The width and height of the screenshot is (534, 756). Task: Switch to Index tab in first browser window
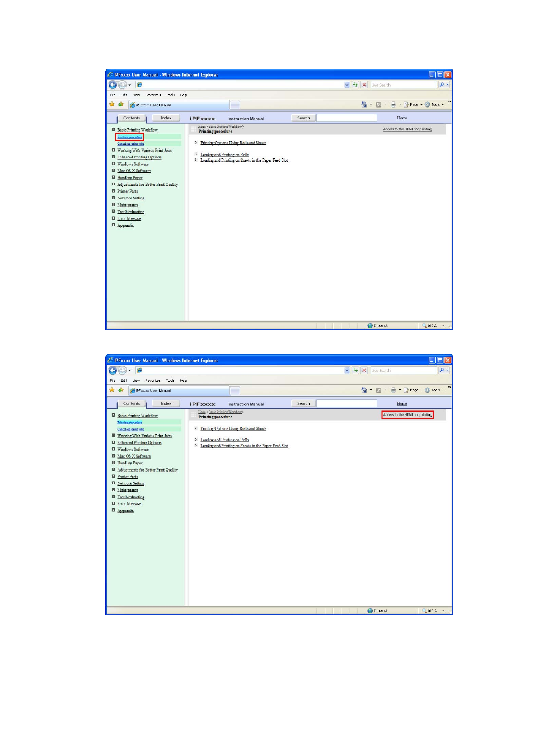166,118
